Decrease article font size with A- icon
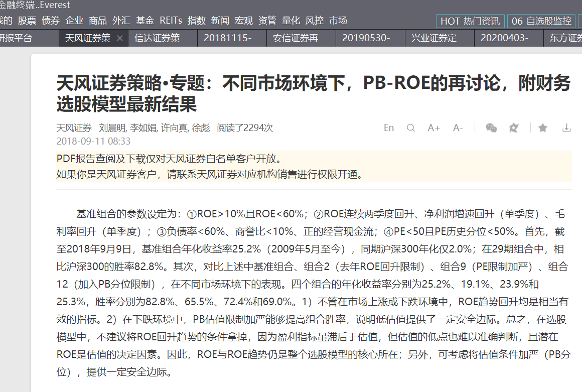 tap(458, 128)
